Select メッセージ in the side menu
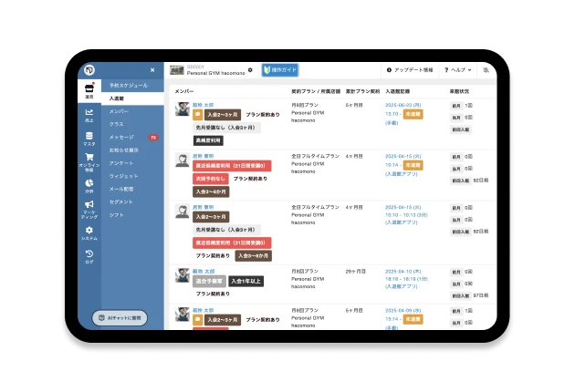 tap(121, 137)
